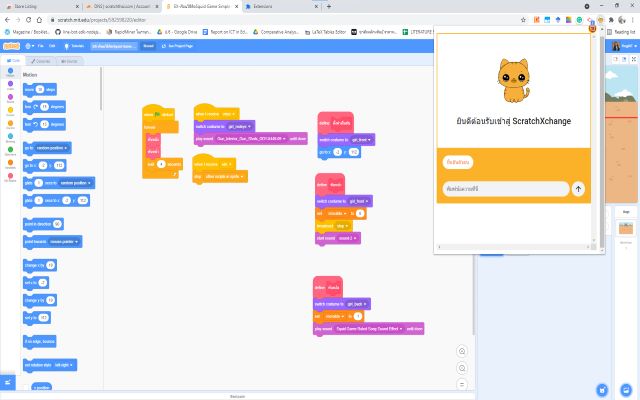Switch to small stage layout
Viewport: 640px width, 400px height.
click(616, 60)
